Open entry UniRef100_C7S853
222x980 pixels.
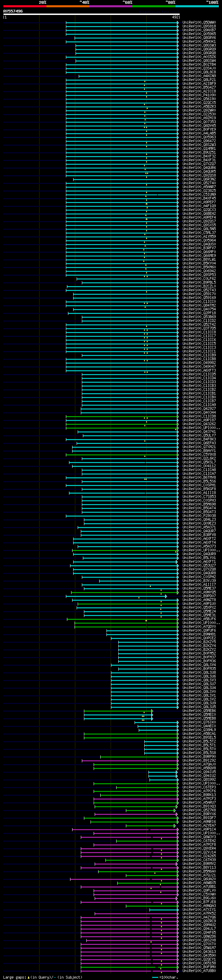click(x=199, y=496)
